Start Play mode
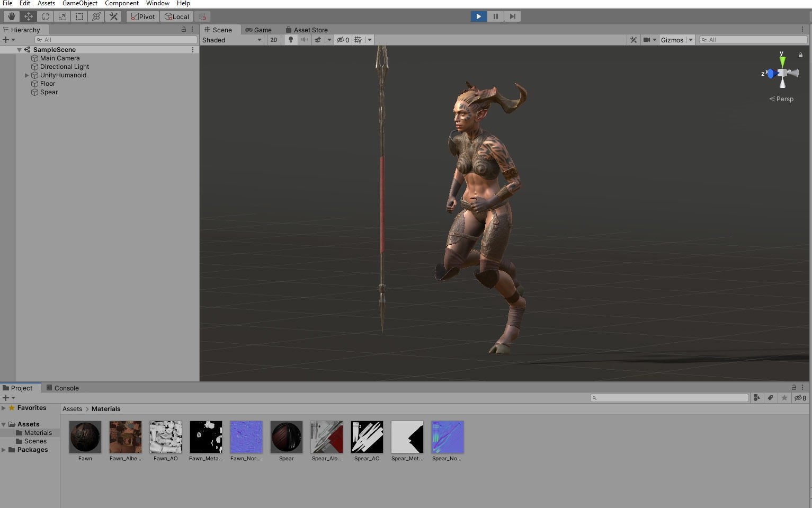The width and height of the screenshot is (812, 508). click(x=478, y=16)
